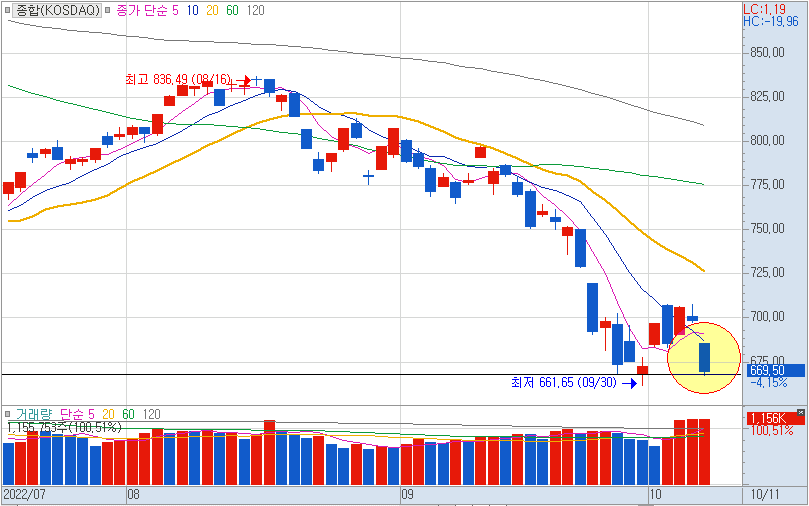Click the HC:-19.96 indicator text
Viewport: 809px width, 506px height.
(x=771, y=21)
